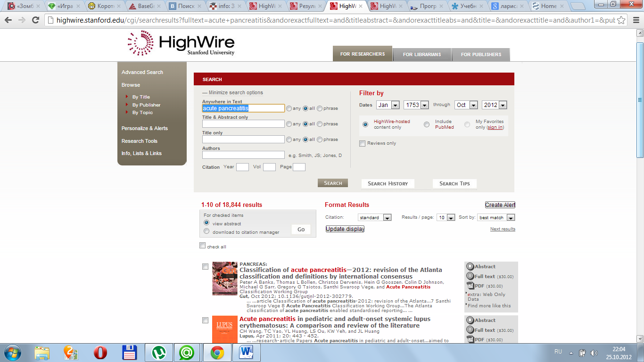Viewport: 644px width, 362px height.
Task: Open start year dropdown showing 1753
Action: pyautogui.click(x=416, y=105)
